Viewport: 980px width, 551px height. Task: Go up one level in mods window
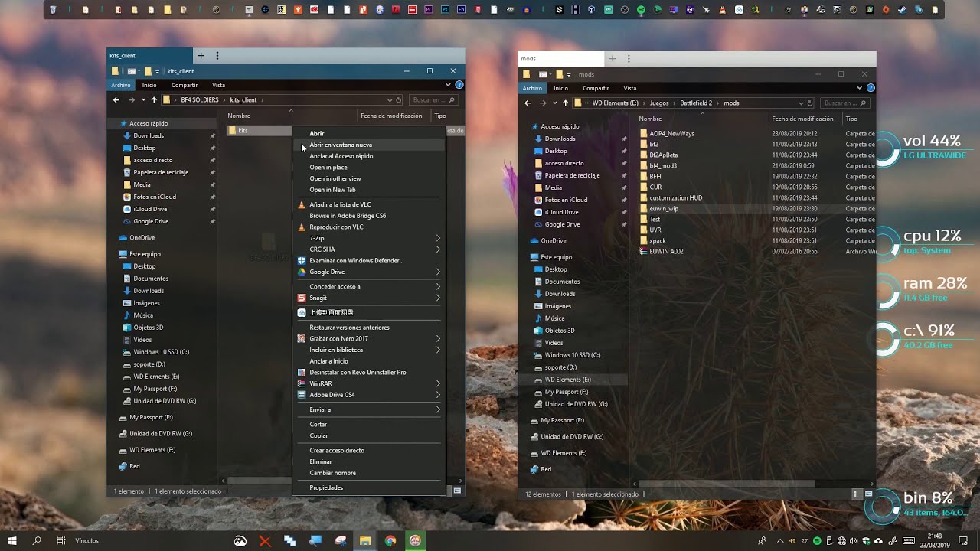coord(566,103)
